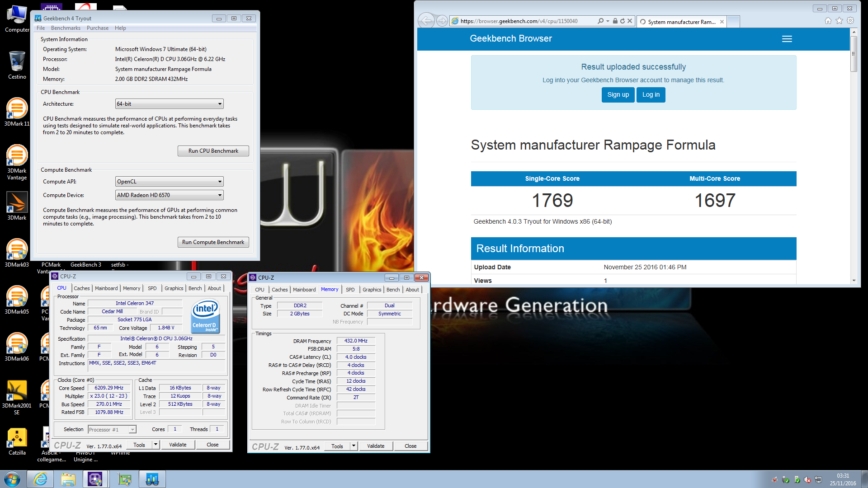Stop loading page with X icon
This screenshot has width=868, height=488.
[x=630, y=21]
